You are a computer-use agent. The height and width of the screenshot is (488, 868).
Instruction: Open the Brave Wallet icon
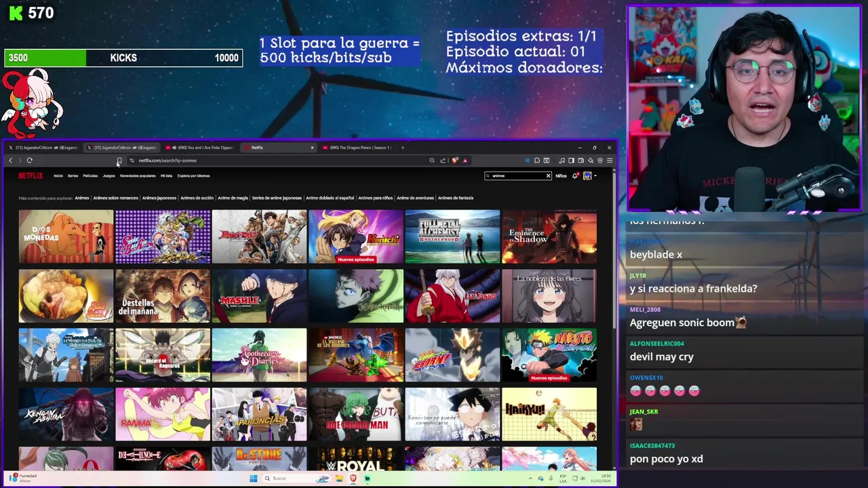580,161
